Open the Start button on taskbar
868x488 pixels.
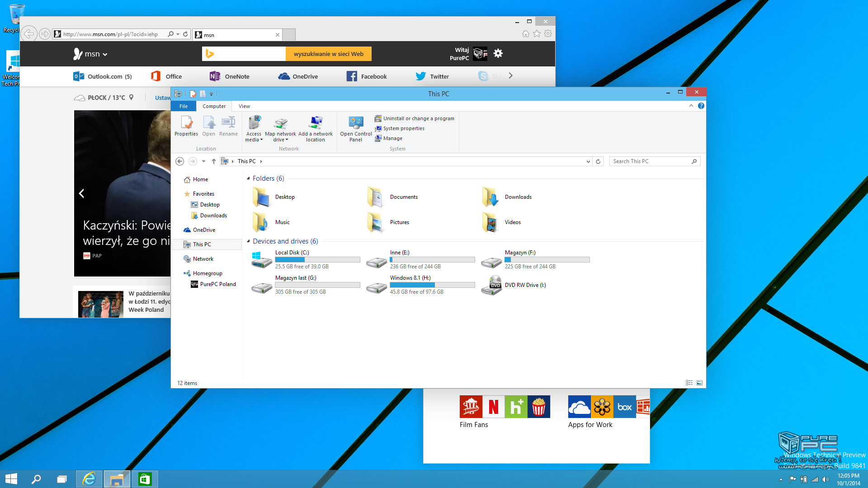click(x=11, y=479)
